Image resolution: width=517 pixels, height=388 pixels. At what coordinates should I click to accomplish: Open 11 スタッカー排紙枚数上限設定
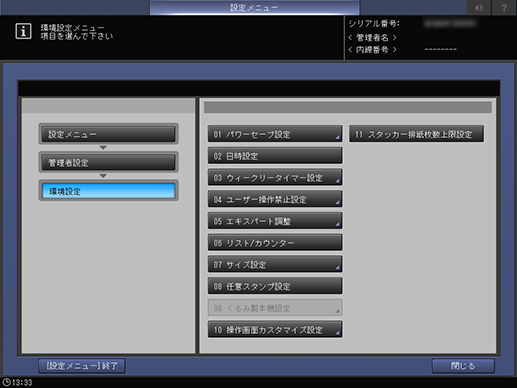(x=416, y=134)
